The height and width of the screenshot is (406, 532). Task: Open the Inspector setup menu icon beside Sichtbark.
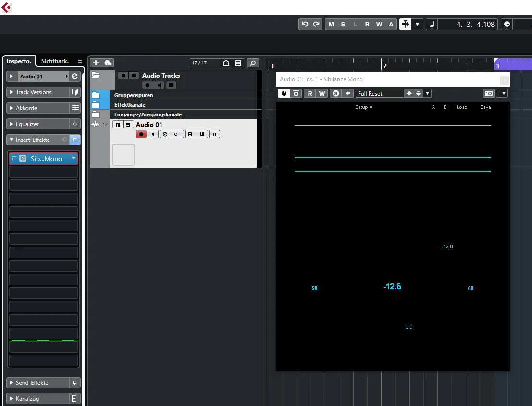click(x=80, y=61)
